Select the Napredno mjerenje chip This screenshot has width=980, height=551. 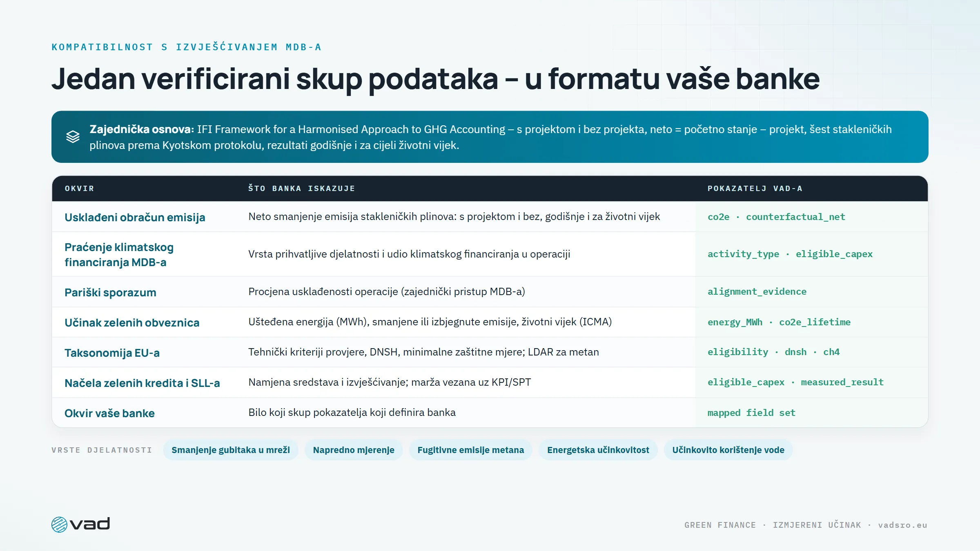click(354, 450)
